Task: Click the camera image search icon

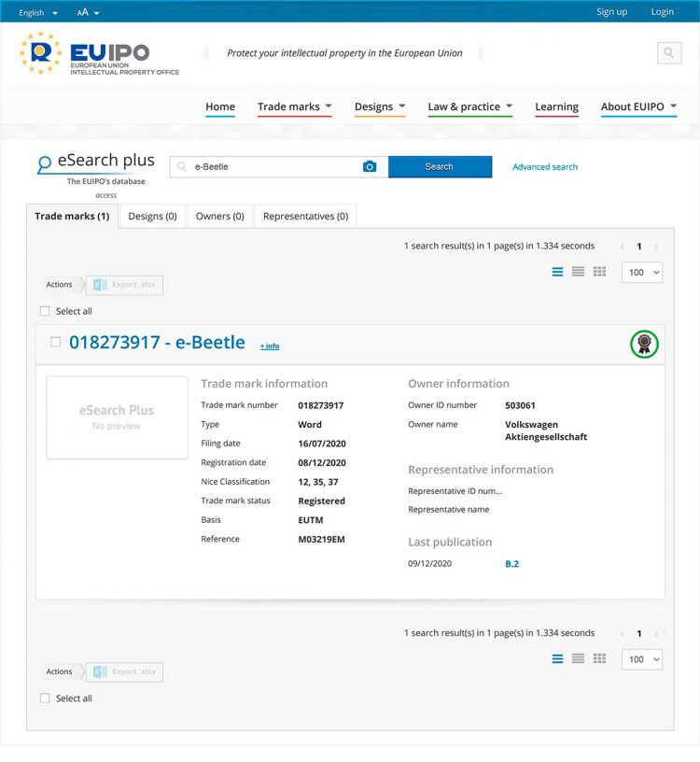Action: click(370, 167)
